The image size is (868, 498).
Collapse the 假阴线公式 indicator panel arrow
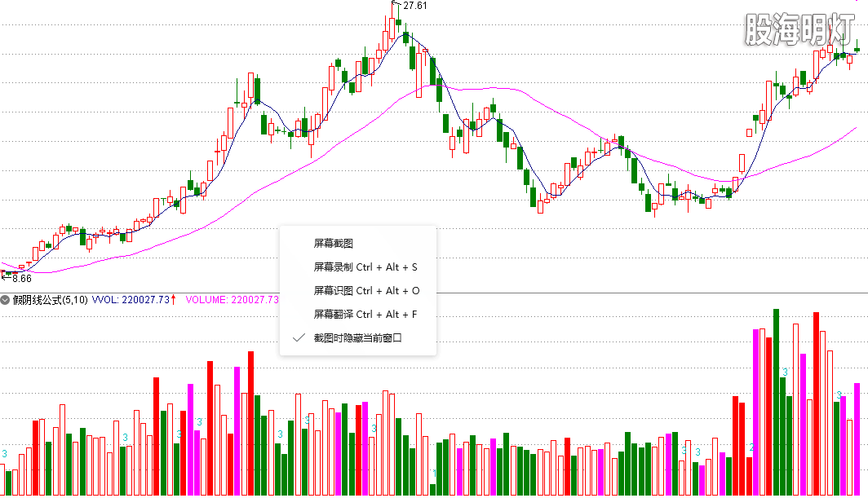coord(5,300)
